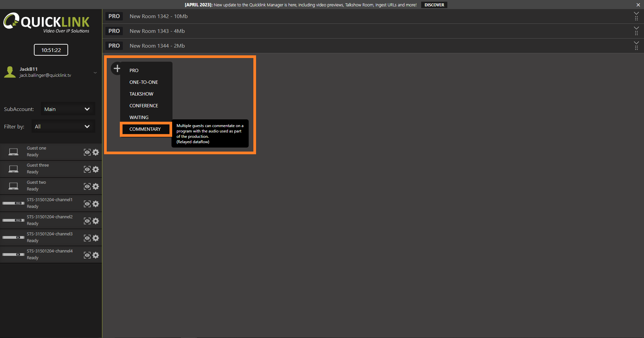Create a COMMENTARY room
This screenshot has width=644, height=338.
(x=146, y=129)
